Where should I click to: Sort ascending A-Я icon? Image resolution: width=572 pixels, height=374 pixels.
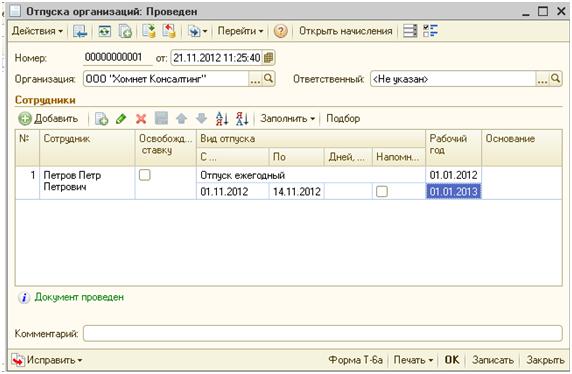click(222, 119)
